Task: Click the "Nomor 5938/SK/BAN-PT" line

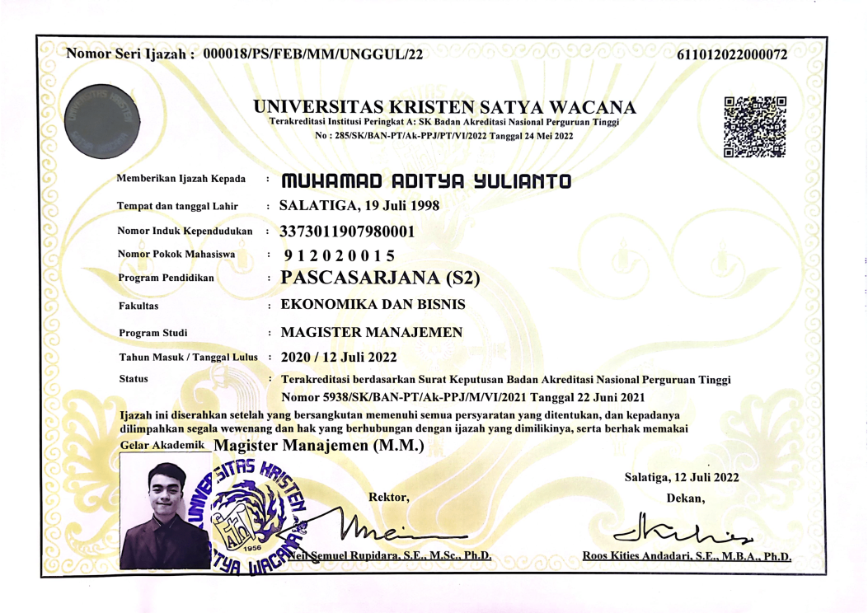Action: tap(462, 397)
